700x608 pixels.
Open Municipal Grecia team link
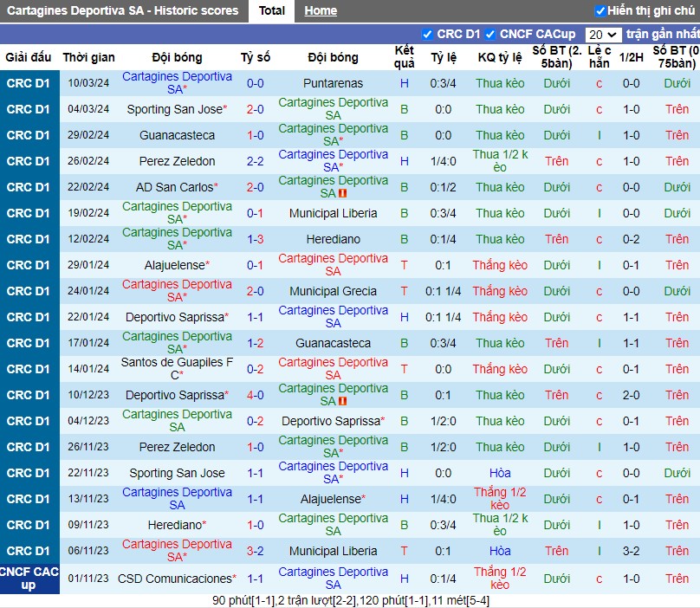click(333, 291)
